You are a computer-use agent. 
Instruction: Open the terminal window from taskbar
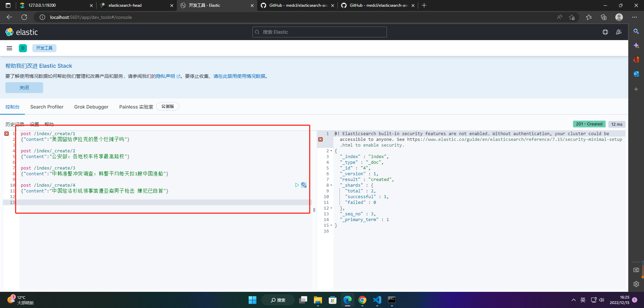392,300
